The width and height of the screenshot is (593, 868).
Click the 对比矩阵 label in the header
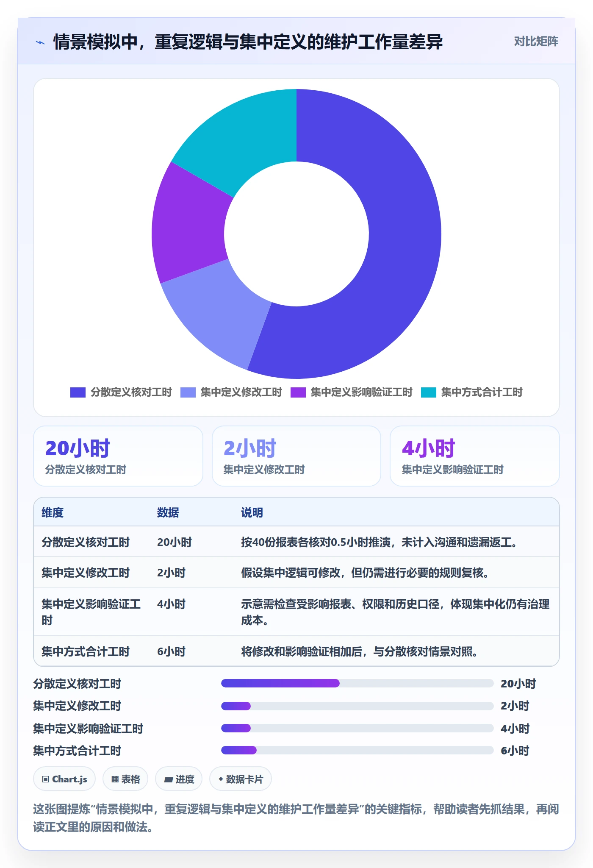536,42
